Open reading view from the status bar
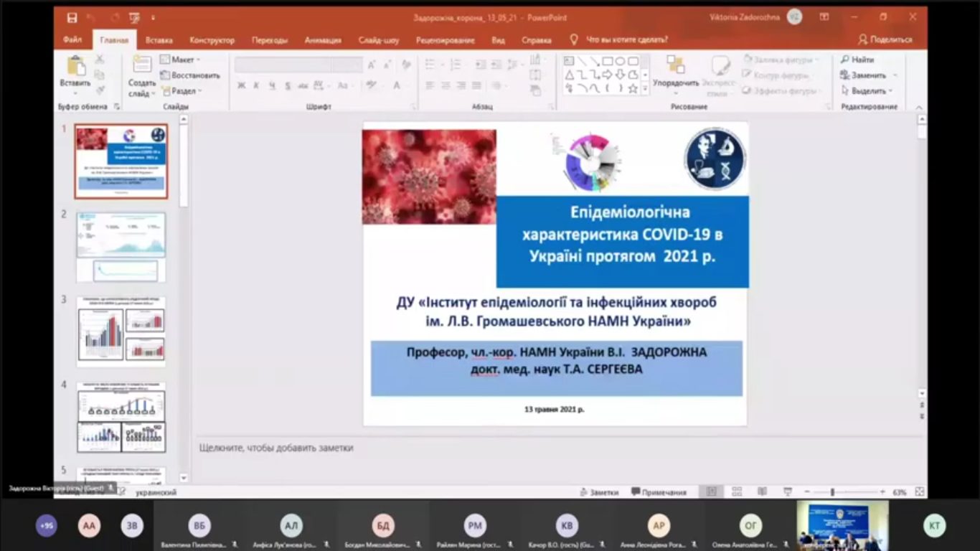980x551 pixels. pyautogui.click(x=762, y=492)
